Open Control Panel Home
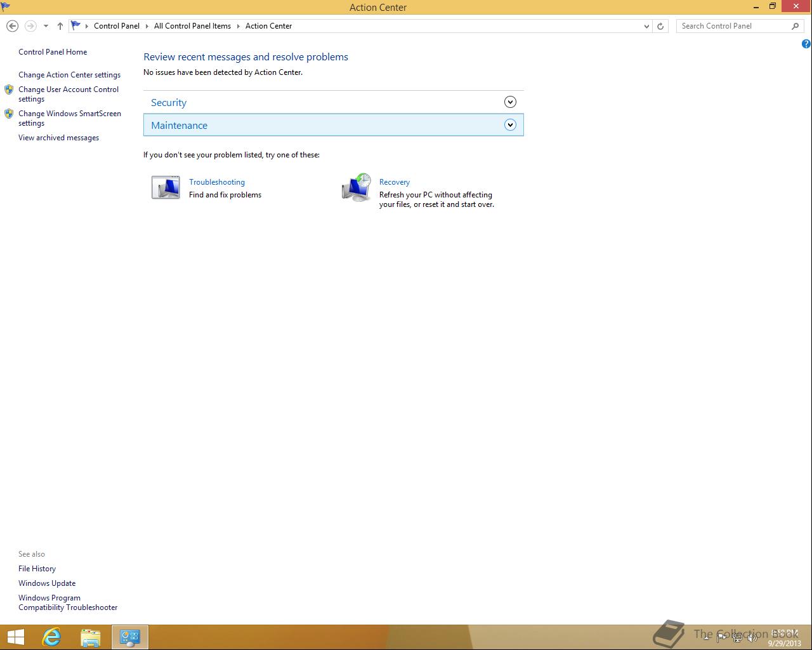Screen dimensions: 812x650 pyautogui.click(x=53, y=52)
